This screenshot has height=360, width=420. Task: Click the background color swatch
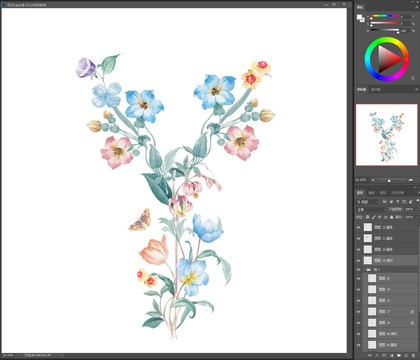tap(362, 20)
